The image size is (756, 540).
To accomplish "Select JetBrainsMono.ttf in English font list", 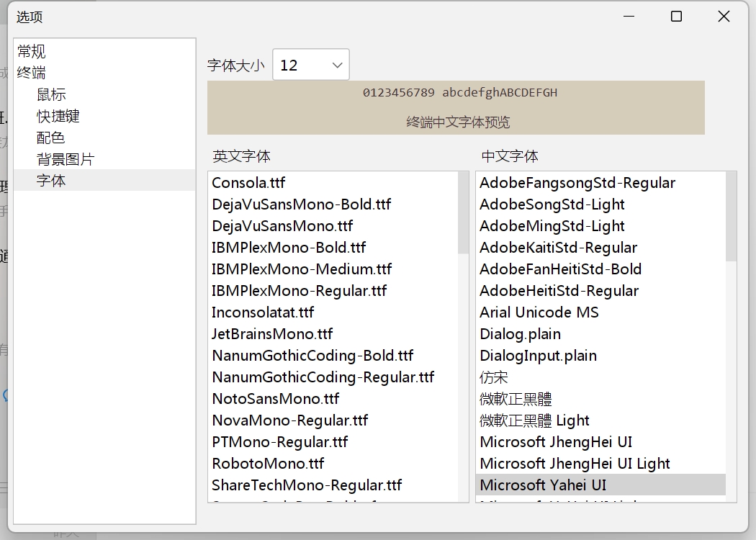I will (272, 334).
